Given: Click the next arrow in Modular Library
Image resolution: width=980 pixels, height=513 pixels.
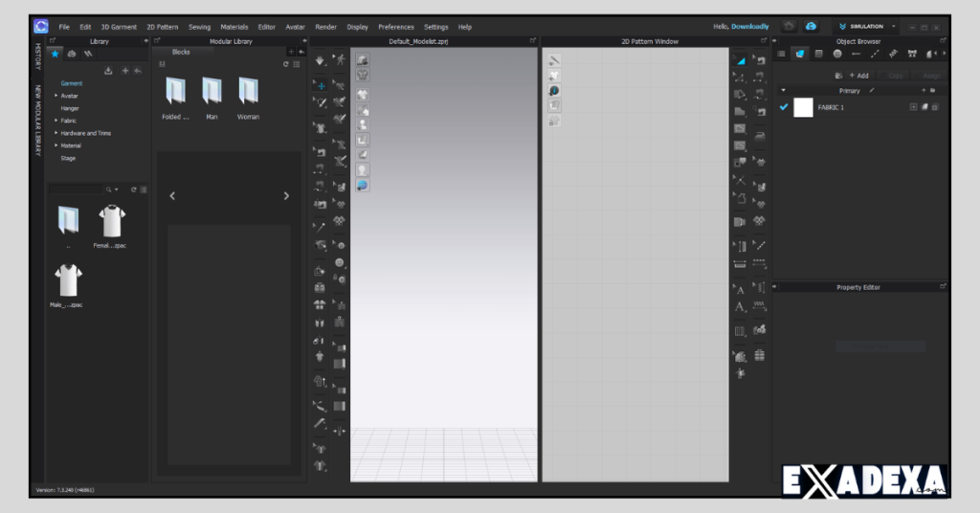Looking at the screenshot, I should [286, 196].
